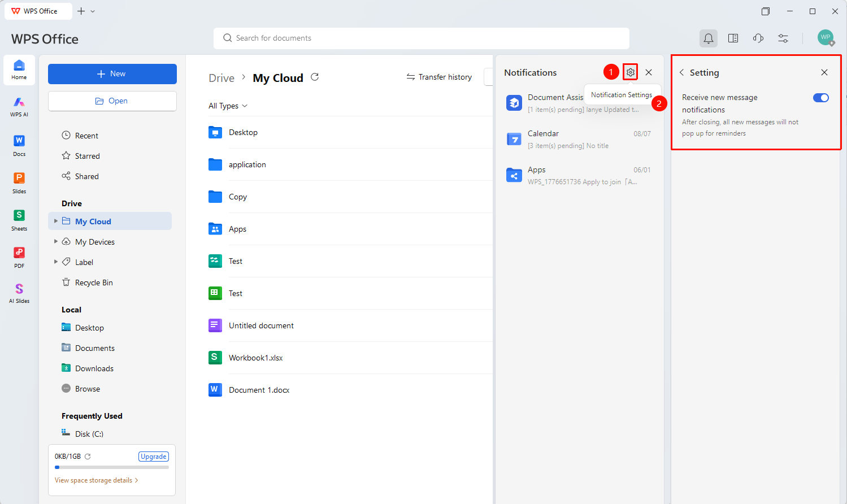Open AI Slides from the sidebar

(19, 294)
